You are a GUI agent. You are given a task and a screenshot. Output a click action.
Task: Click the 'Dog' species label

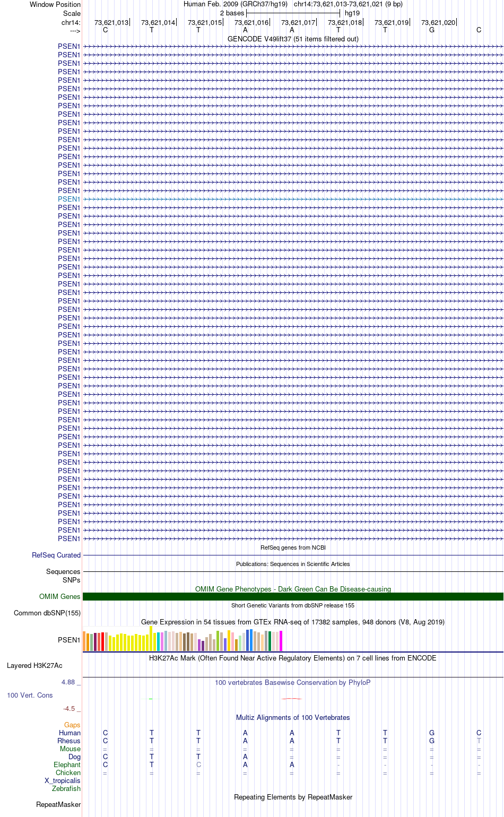pos(74,757)
